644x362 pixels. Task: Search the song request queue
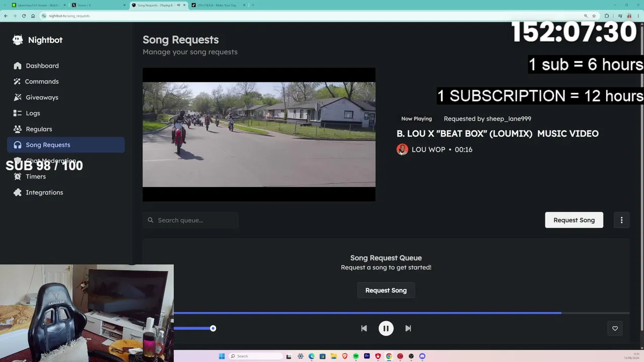pos(191,220)
